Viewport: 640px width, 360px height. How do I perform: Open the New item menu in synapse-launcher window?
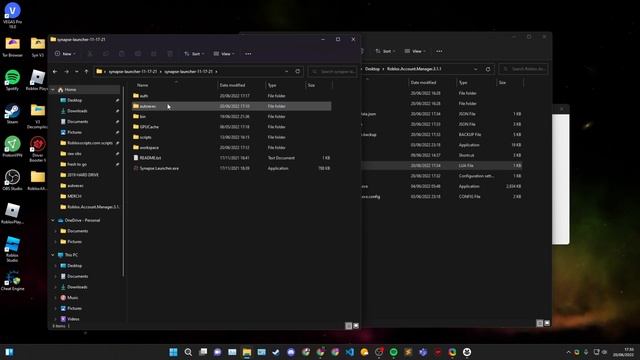tap(65, 53)
